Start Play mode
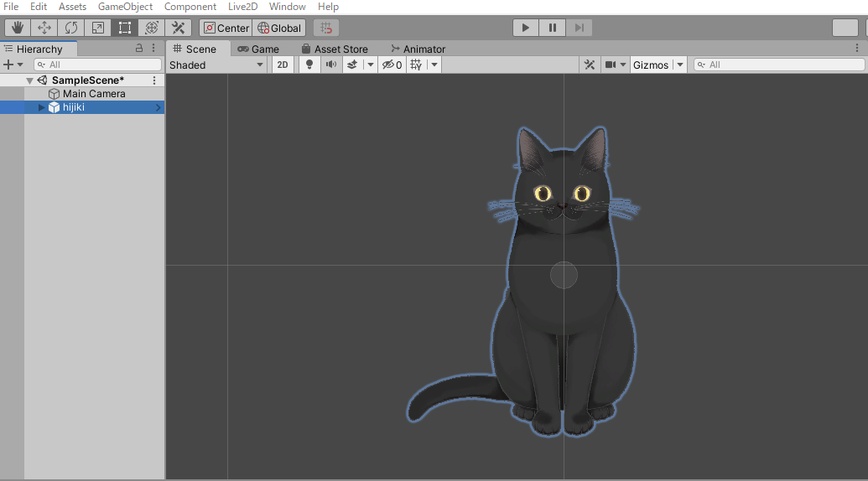 (x=525, y=28)
